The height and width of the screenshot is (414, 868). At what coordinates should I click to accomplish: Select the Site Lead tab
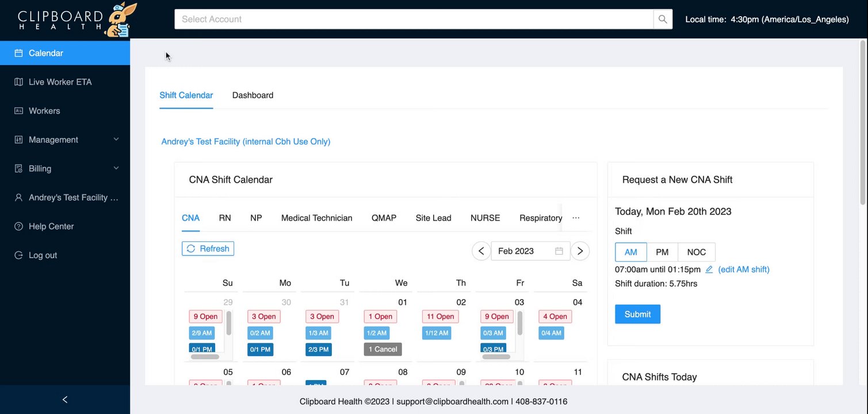coord(434,218)
